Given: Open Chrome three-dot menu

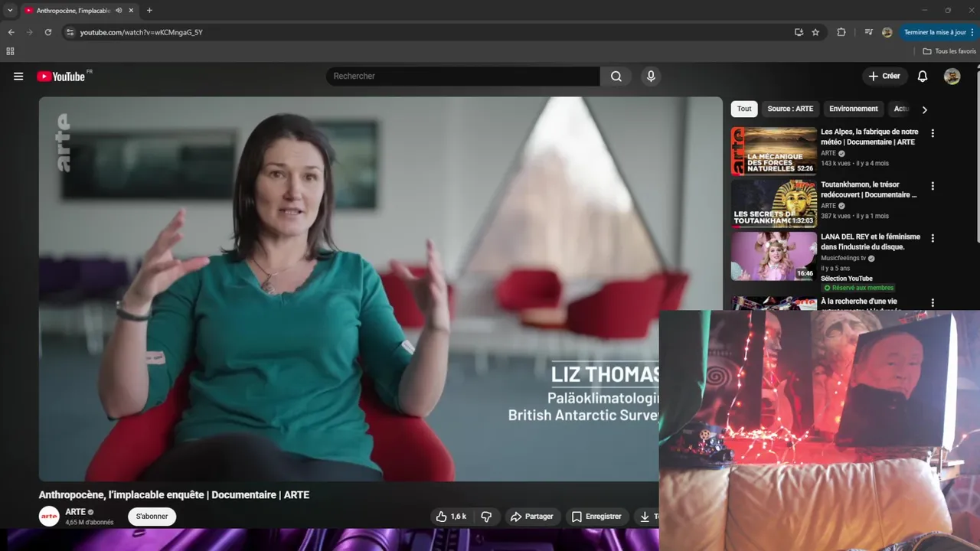Looking at the screenshot, I should [974, 32].
